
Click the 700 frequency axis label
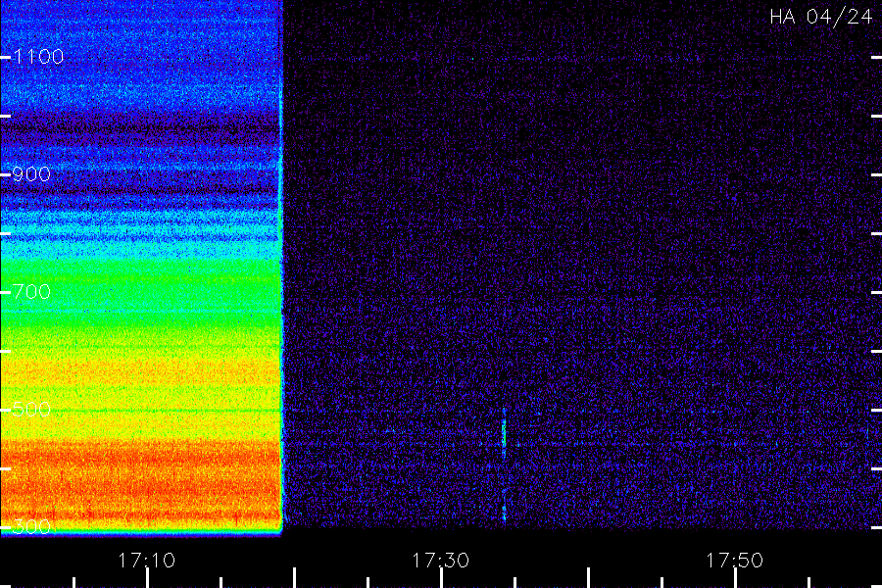coord(31,292)
